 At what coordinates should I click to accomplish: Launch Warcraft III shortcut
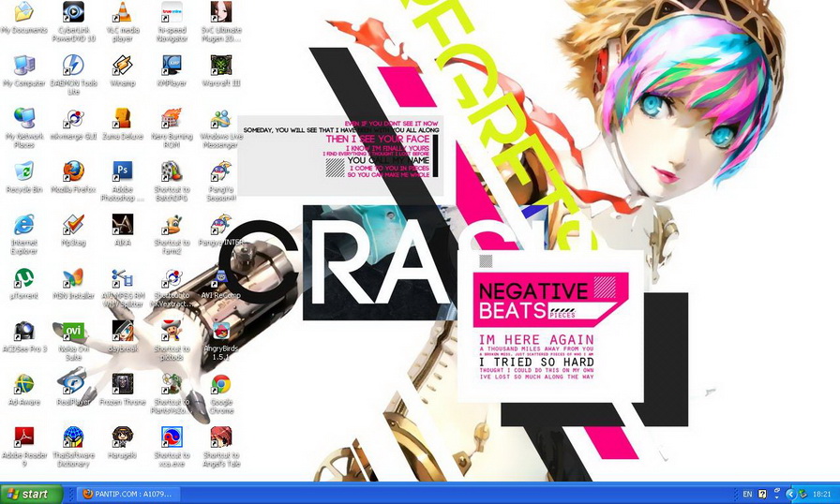(x=221, y=66)
